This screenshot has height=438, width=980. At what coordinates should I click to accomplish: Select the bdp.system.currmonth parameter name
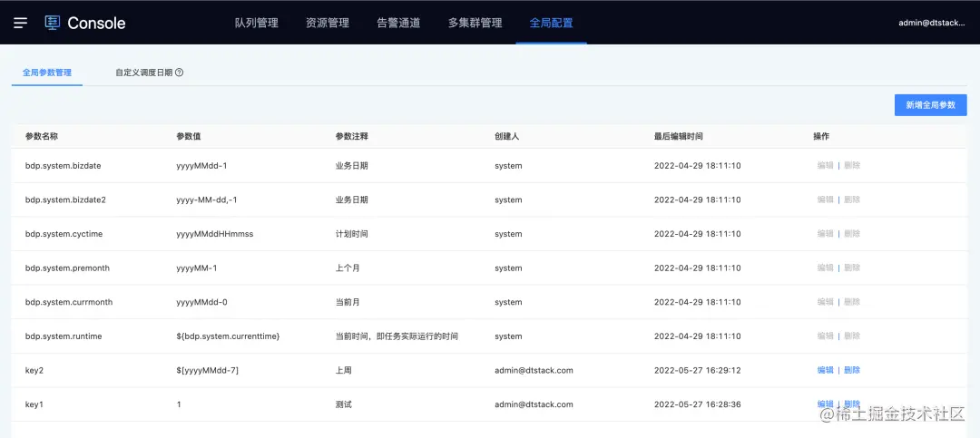(69, 302)
